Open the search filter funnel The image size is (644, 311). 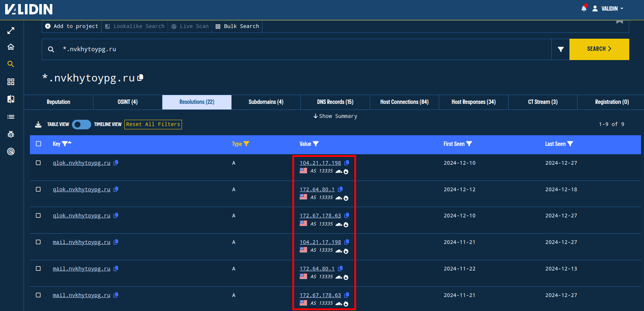click(561, 49)
